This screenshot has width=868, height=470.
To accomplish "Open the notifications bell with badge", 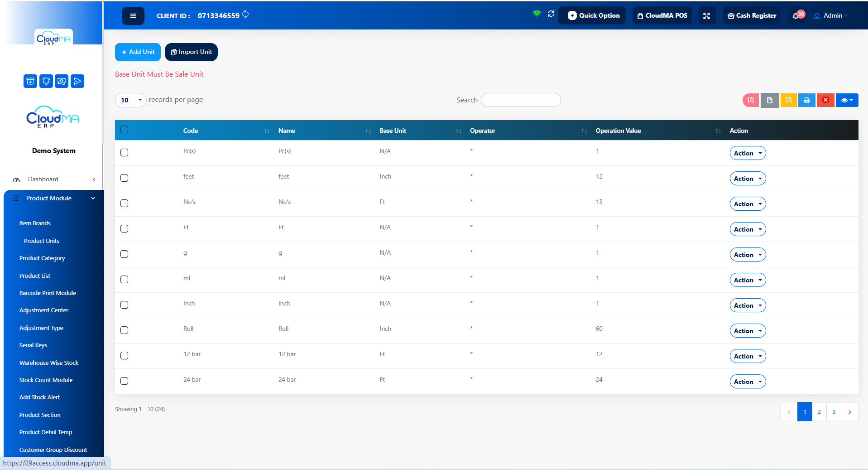I will click(798, 15).
